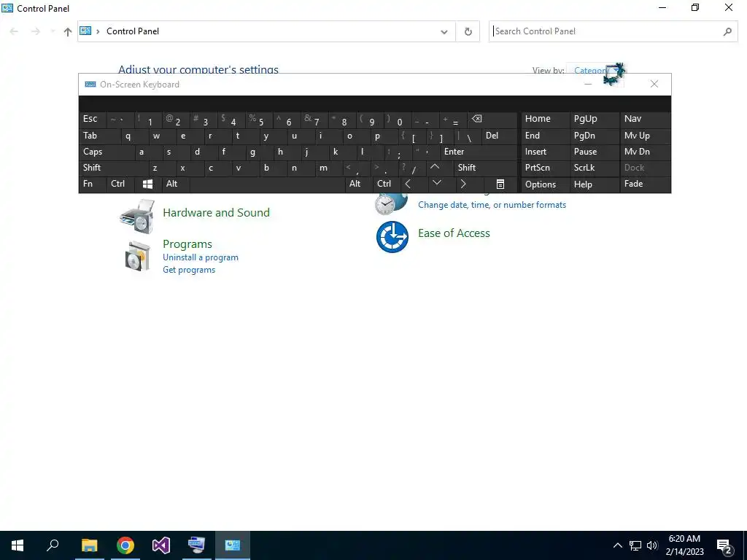Open the Windows Start menu

18,545
